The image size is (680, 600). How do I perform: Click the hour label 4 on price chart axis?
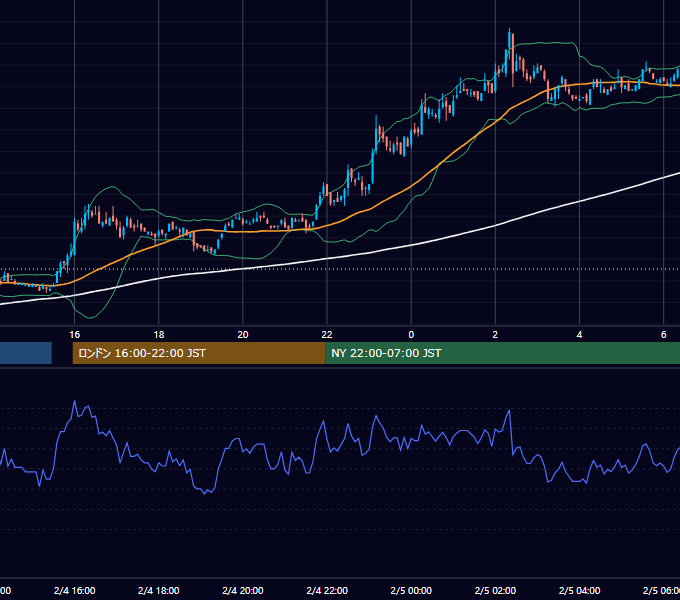tap(579, 334)
